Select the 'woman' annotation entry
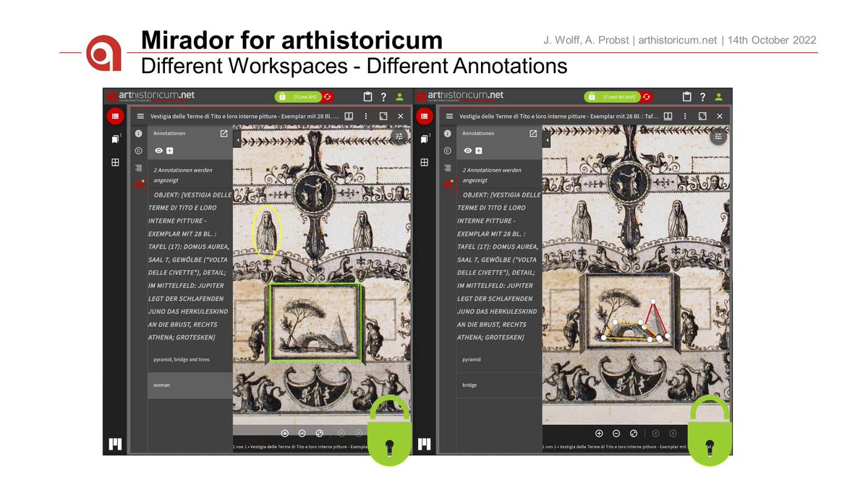 [x=190, y=385]
